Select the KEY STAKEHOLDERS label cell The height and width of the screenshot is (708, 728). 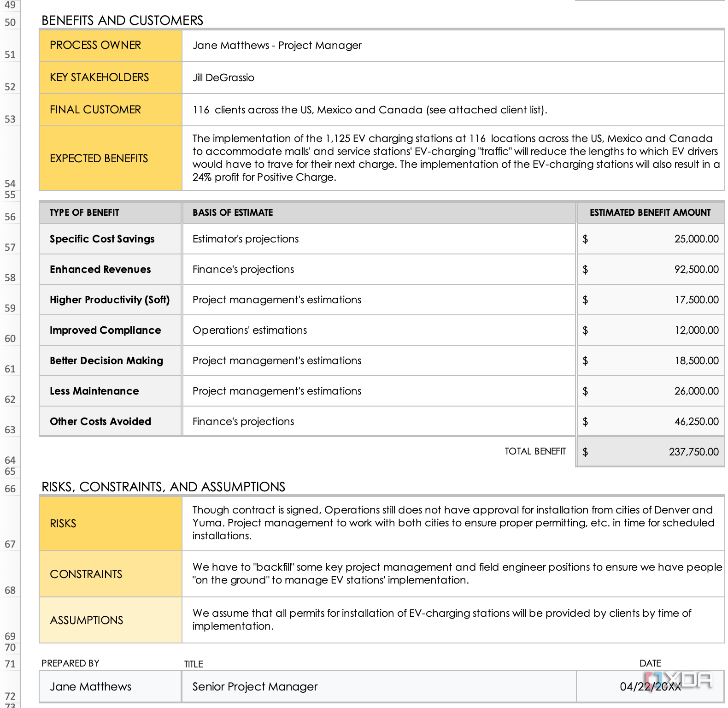[x=111, y=77]
